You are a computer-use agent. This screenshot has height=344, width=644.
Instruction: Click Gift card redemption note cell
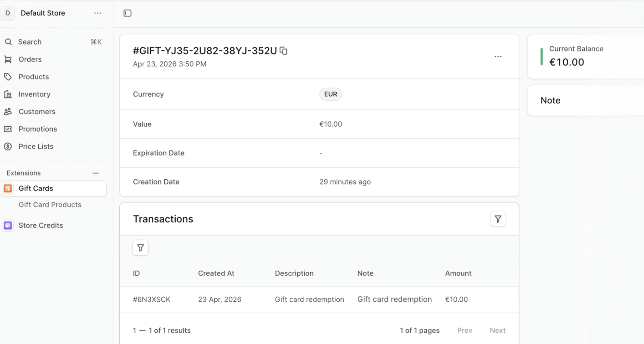[x=394, y=300]
